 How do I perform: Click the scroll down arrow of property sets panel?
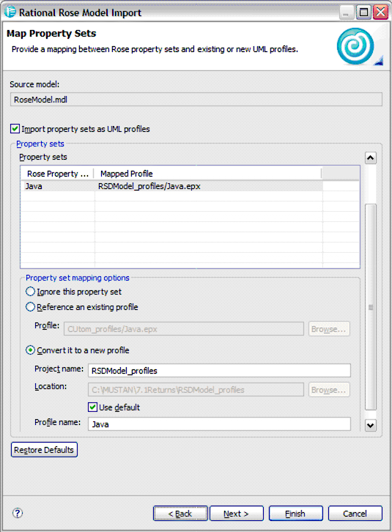pos(370,425)
